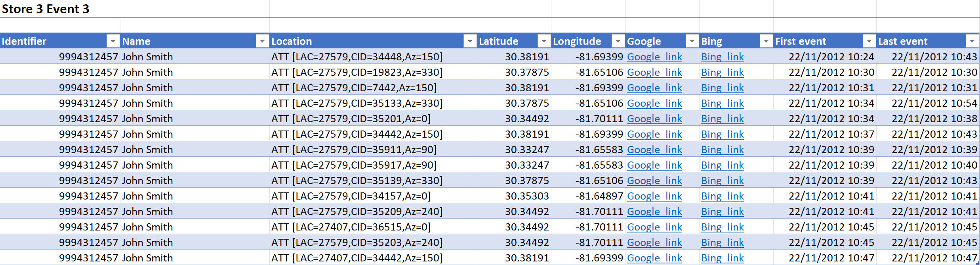
Task: Open the Name column filter dropdown
Action: click(262, 41)
